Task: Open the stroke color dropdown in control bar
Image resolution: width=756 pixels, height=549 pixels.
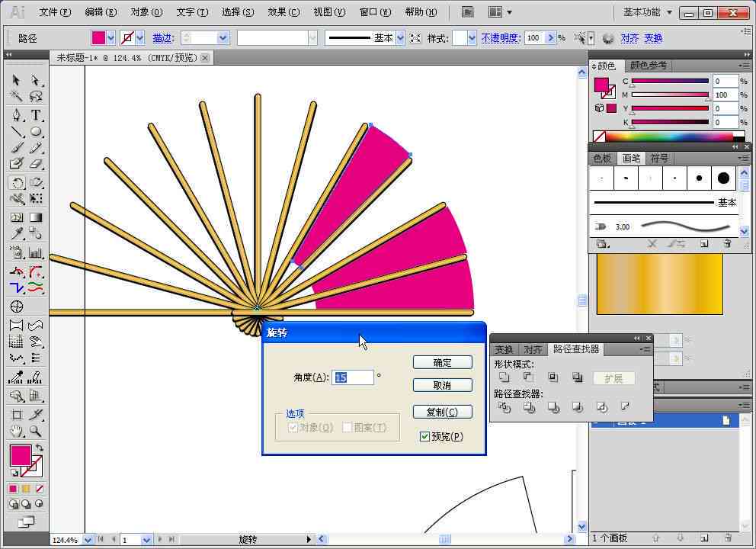Action: (139, 37)
